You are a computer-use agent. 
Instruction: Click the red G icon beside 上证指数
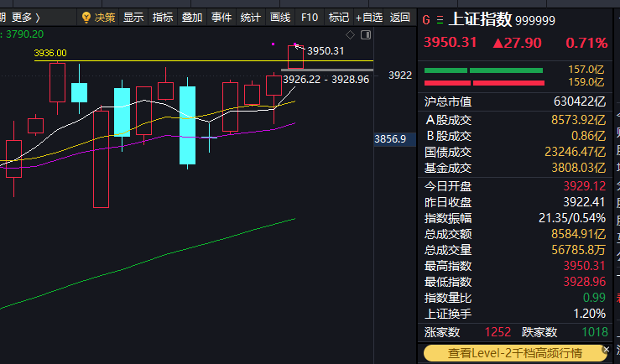[426, 20]
